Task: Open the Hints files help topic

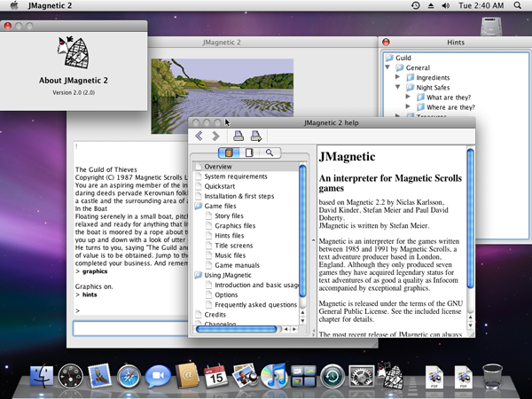Action: click(x=229, y=235)
